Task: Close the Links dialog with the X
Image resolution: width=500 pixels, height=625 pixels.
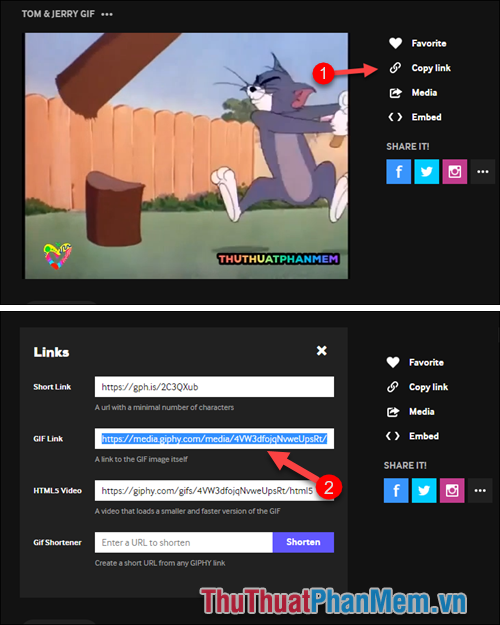Action: (322, 350)
